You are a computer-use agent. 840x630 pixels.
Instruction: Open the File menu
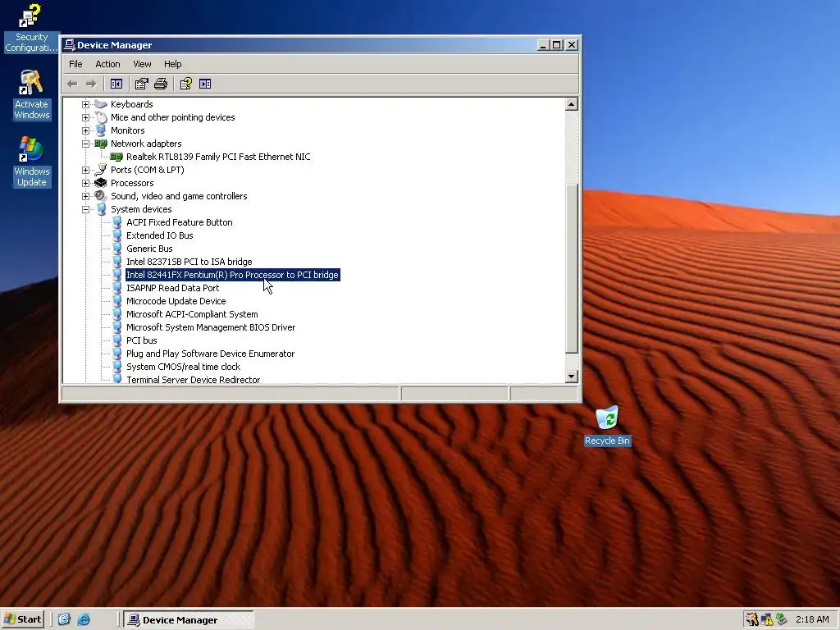tap(75, 64)
